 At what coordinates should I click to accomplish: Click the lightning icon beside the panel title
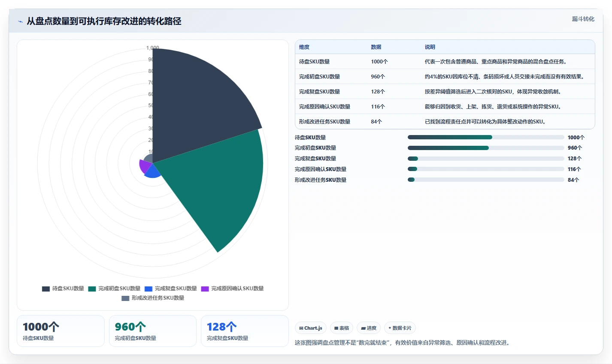(20, 21)
